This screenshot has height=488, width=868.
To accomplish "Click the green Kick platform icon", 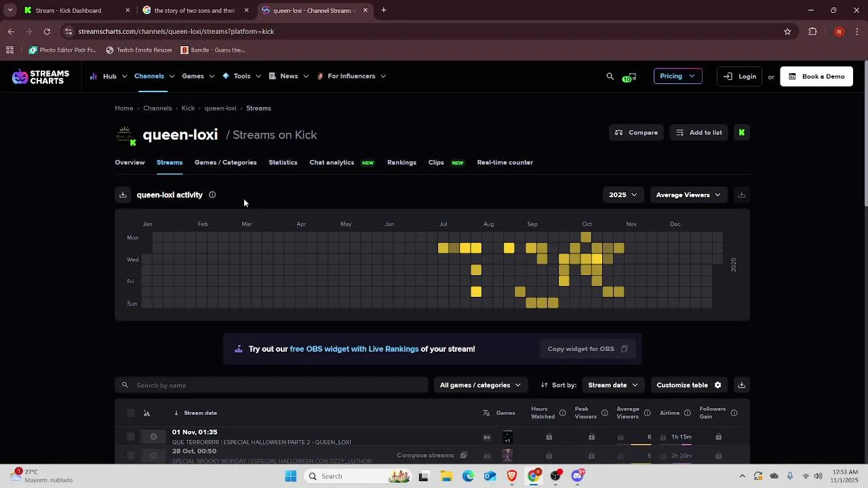I will [742, 133].
